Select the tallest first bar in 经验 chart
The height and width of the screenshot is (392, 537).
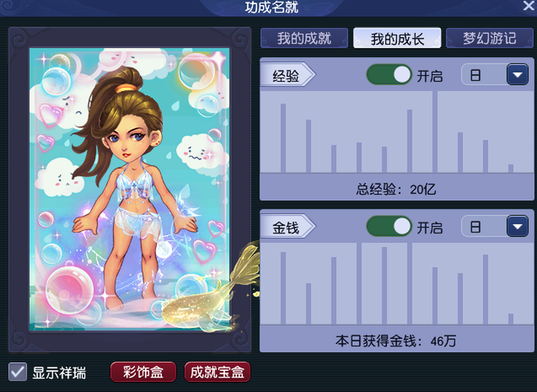284,138
